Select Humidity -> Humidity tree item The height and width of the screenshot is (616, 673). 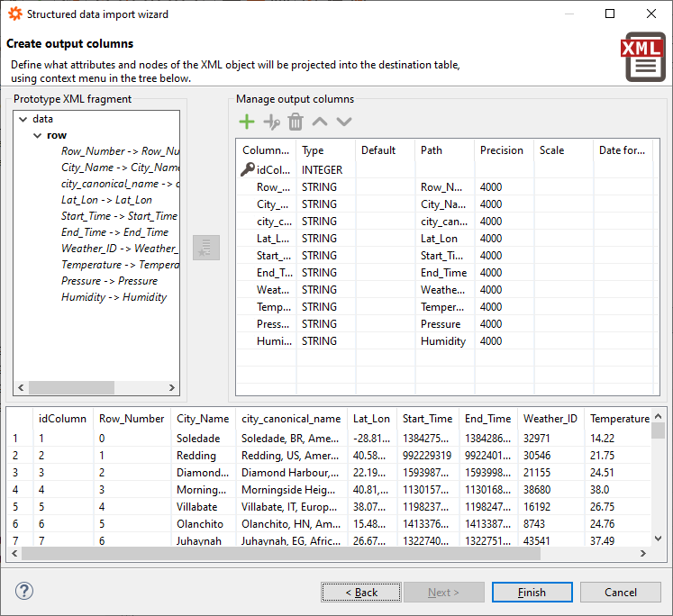coord(114,297)
